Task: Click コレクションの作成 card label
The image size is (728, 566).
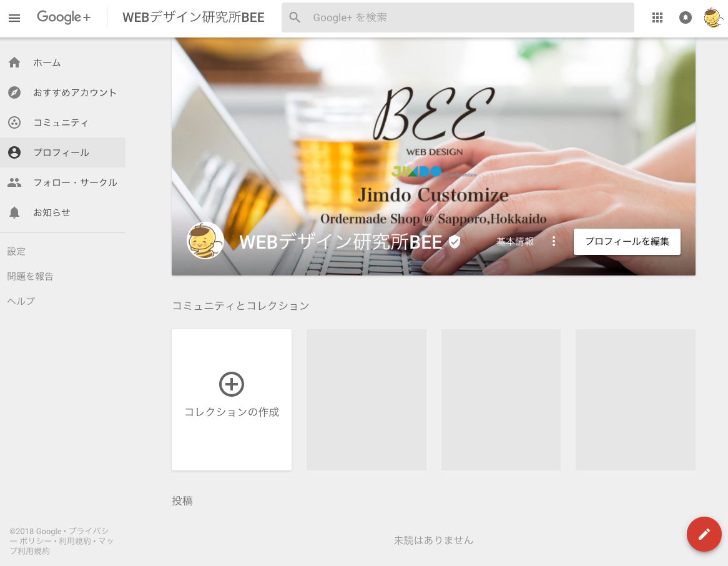Action: [x=232, y=412]
